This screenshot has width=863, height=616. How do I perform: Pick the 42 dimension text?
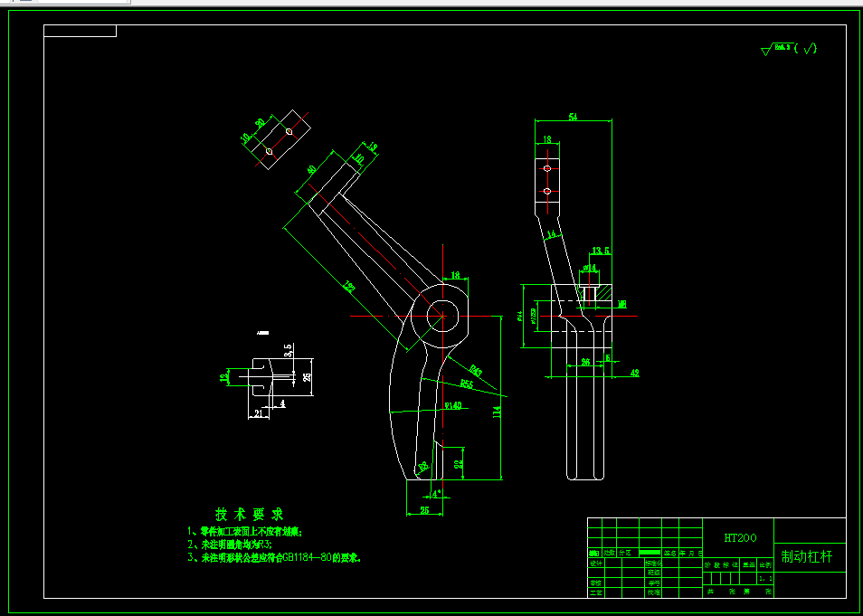click(x=635, y=374)
